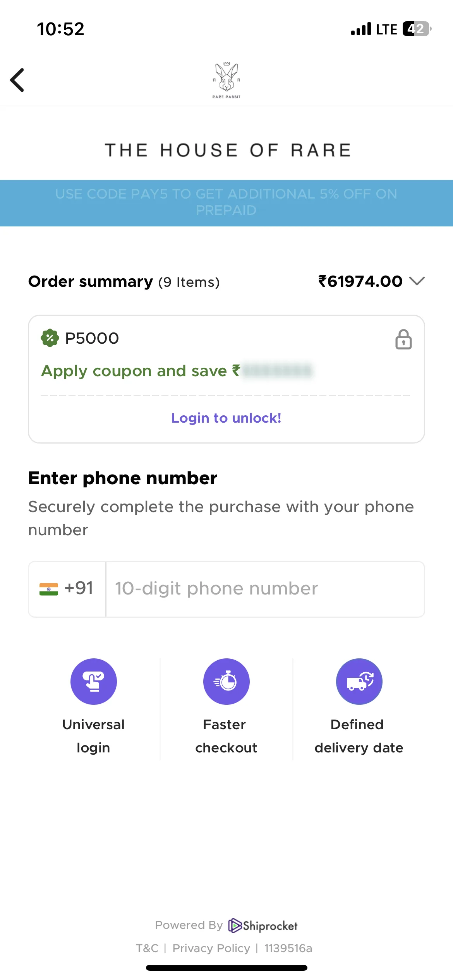453x980 pixels.
Task: Expand order total ₹61974.00 details
Action: click(x=360, y=281)
